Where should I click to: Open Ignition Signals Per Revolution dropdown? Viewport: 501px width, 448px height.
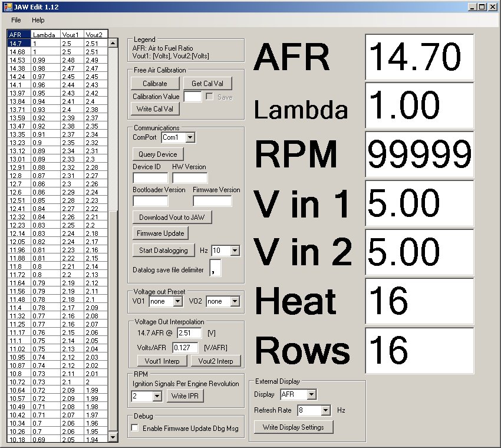point(157,396)
